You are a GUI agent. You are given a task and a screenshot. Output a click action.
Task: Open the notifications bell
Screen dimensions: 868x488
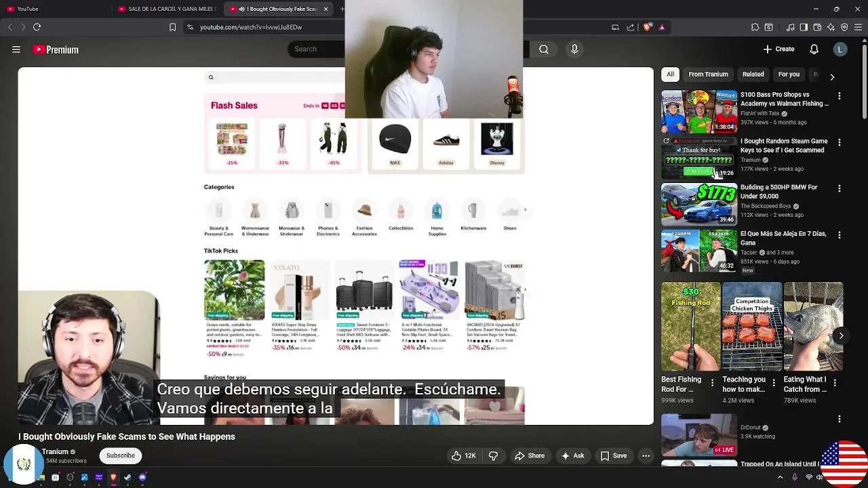[x=814, y=49]
